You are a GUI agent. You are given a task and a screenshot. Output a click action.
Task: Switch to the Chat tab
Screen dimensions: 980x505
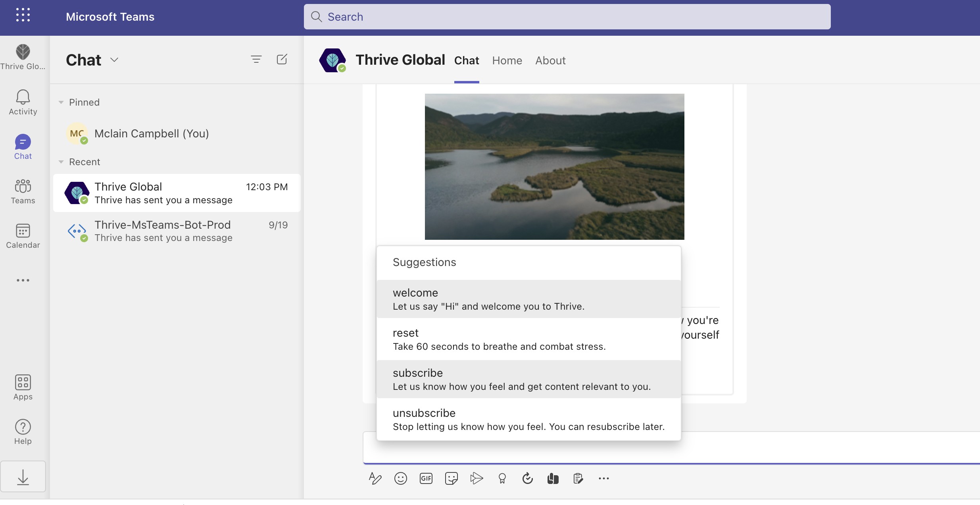point(467,60)
